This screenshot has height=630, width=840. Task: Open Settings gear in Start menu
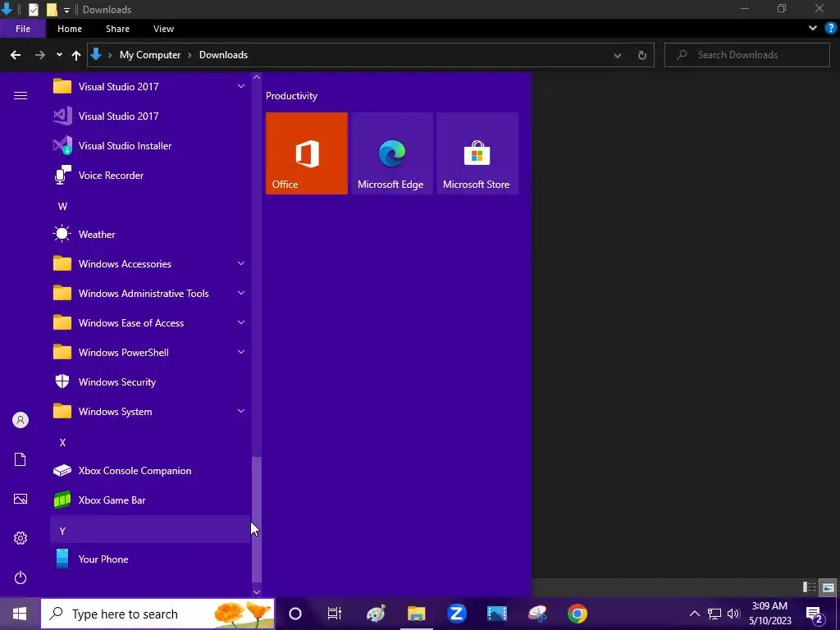pyautogui.click(x=21, y=538)
